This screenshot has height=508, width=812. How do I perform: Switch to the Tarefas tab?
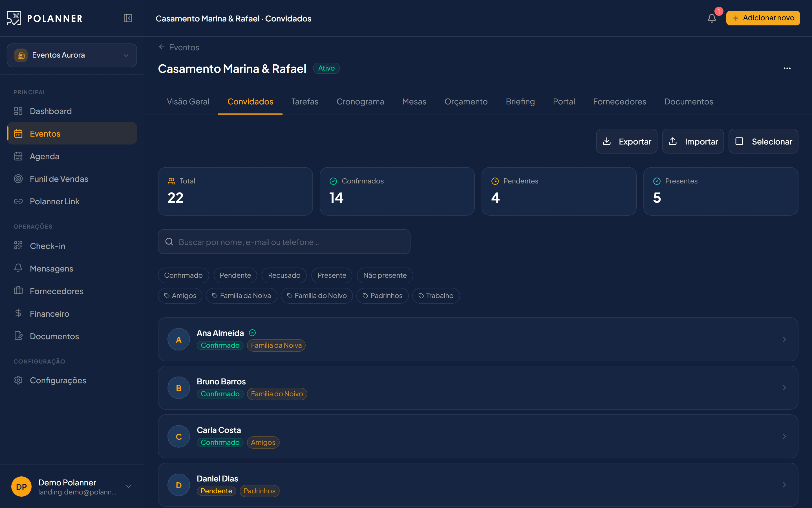[x=305, y=102]
